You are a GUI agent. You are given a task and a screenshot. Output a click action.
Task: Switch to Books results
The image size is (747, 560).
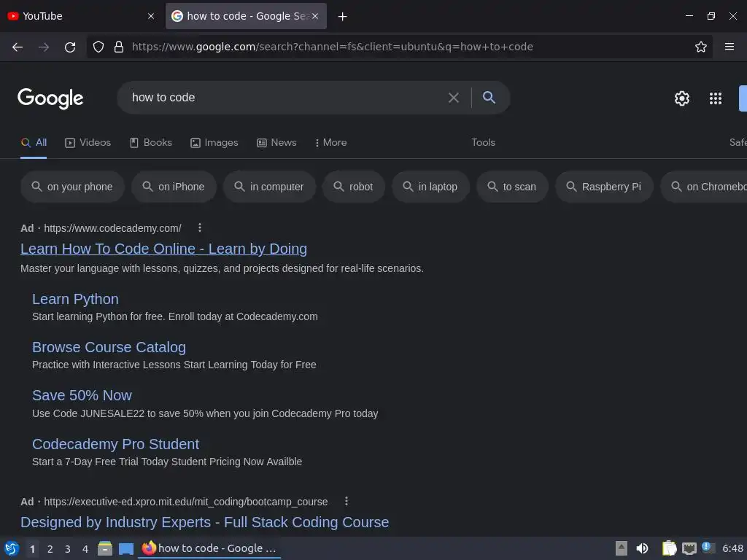(x=150, y=142)
